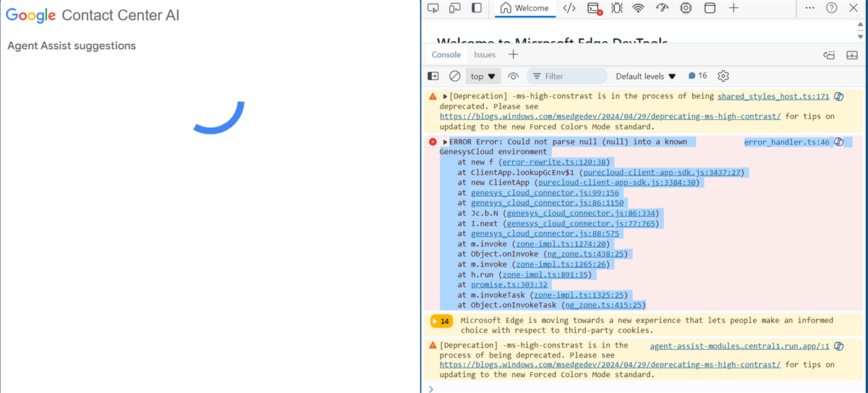Add more tools via top toolbar plus
Viewport: 868px width, 393px height.
[x=733, y=8]
